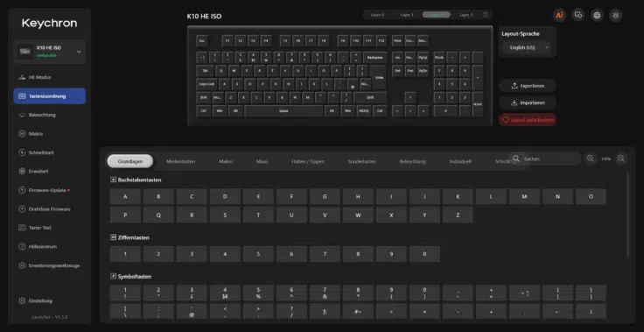Click the search magnifier icon
This screenshot has width=644, height=332.
pyautogui.click(x=516, y=159)
